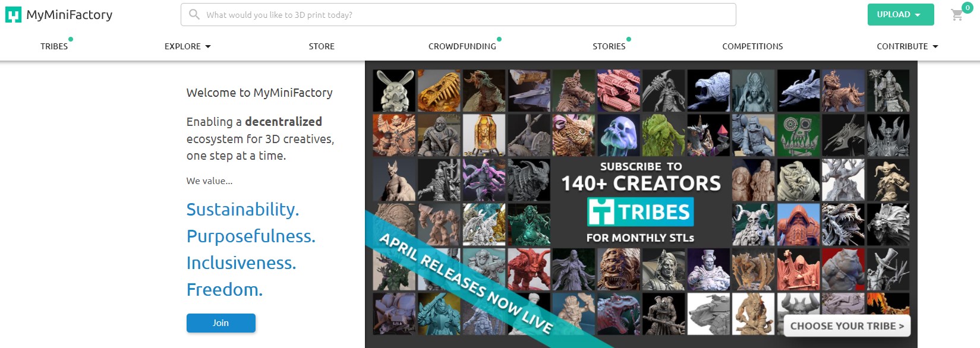980x348 pixels.
Task: Click the search magnifier icon
Action: click(x=194, y=14)
